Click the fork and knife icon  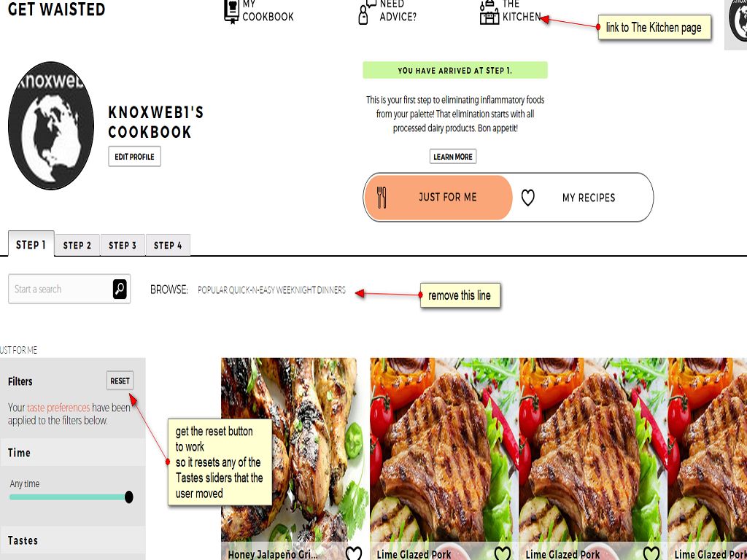(382, 197)
